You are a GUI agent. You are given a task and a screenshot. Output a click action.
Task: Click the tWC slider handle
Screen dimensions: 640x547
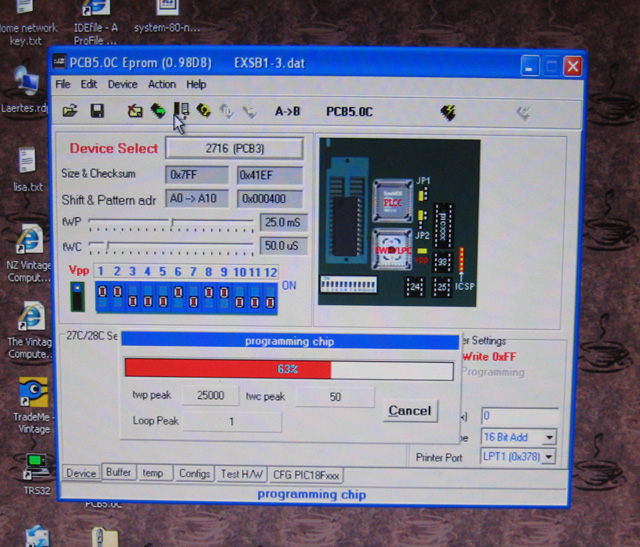(x=108, y=246)
